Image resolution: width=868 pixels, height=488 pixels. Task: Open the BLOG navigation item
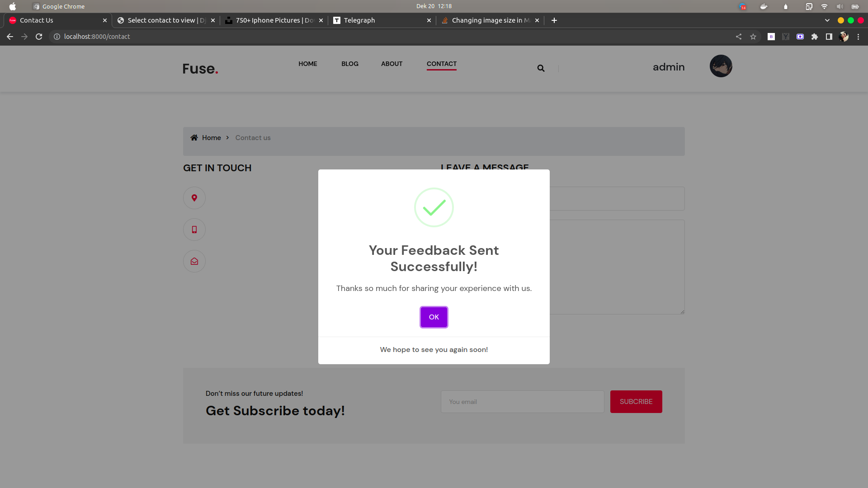point(349,64)
